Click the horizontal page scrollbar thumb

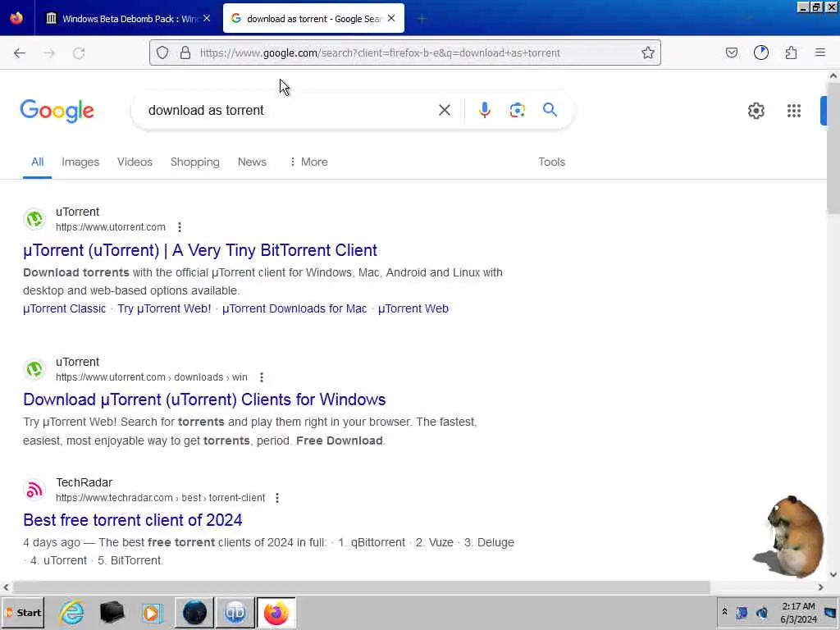tap(362, 587)
